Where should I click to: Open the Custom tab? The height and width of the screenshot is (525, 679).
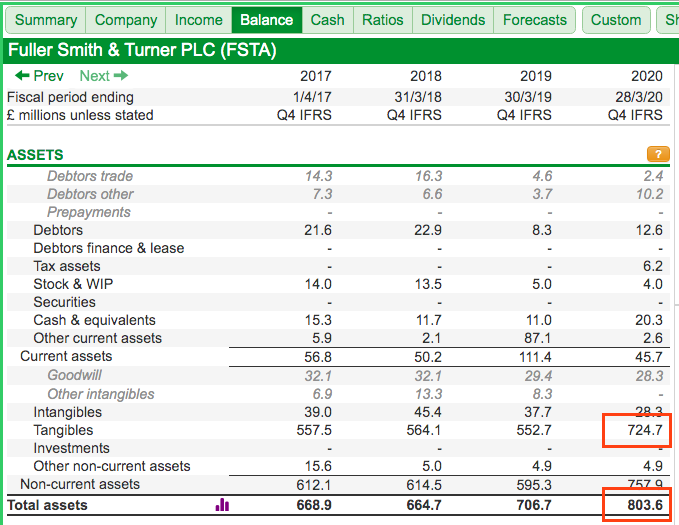[616, 20]
